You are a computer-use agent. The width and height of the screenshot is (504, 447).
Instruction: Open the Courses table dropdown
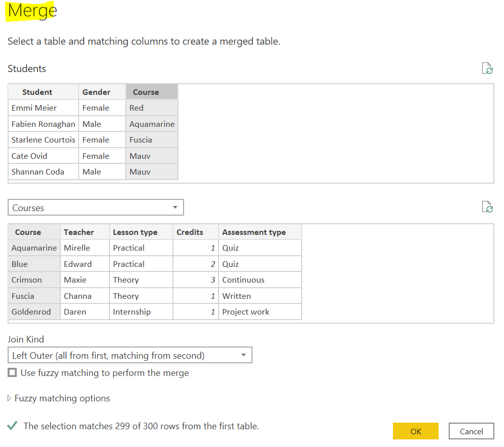coord(96,208)
